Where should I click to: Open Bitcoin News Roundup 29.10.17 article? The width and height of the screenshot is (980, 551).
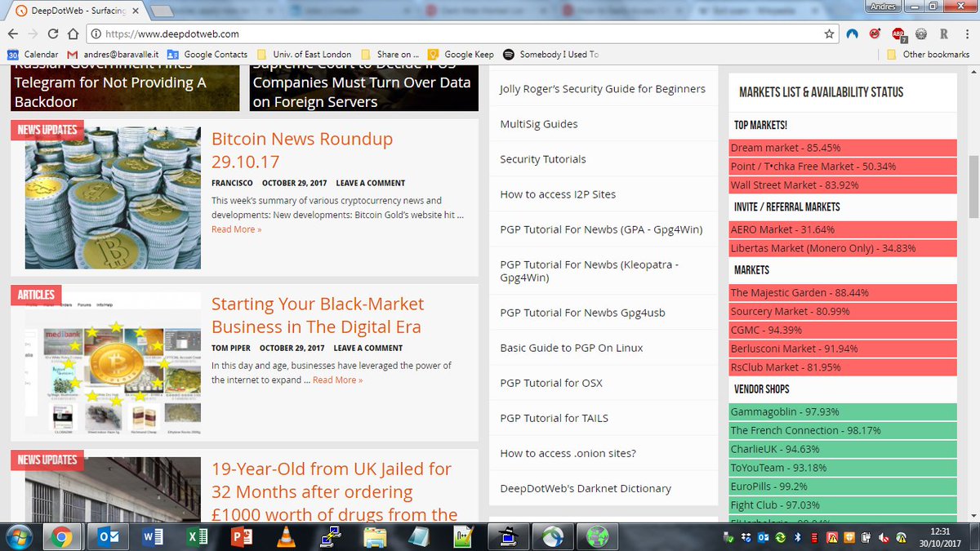click(x=302, y=150)
